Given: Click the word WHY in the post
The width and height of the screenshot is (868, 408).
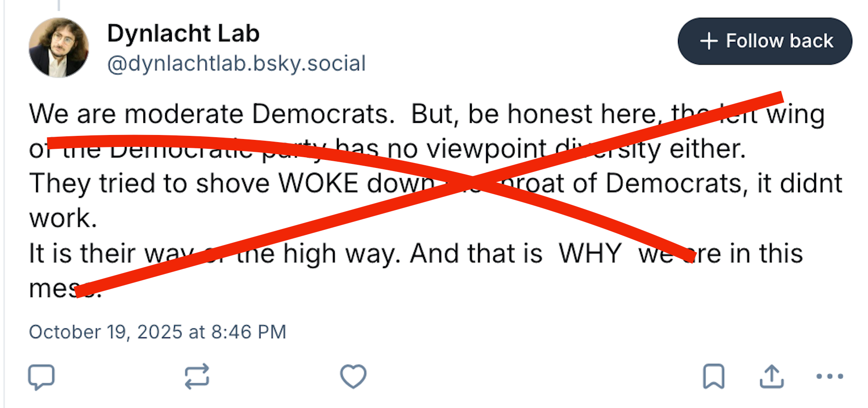Looking at the screenshot, I should pyautogui.click(x=590, y=253).
